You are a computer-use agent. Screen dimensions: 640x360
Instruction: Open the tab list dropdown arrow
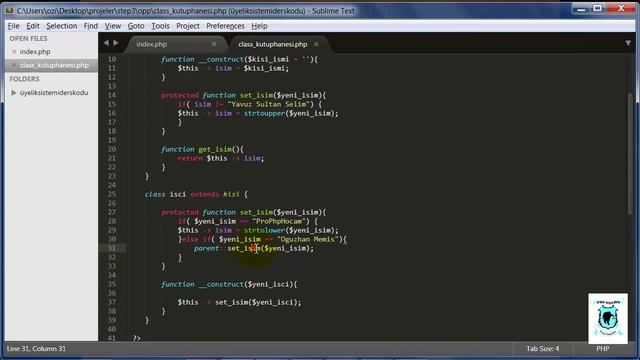628,43
